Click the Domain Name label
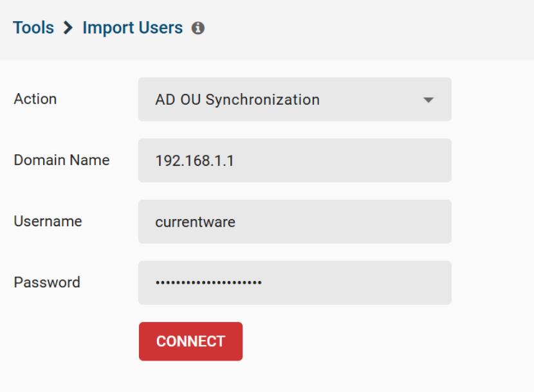 tap(62, 160)
